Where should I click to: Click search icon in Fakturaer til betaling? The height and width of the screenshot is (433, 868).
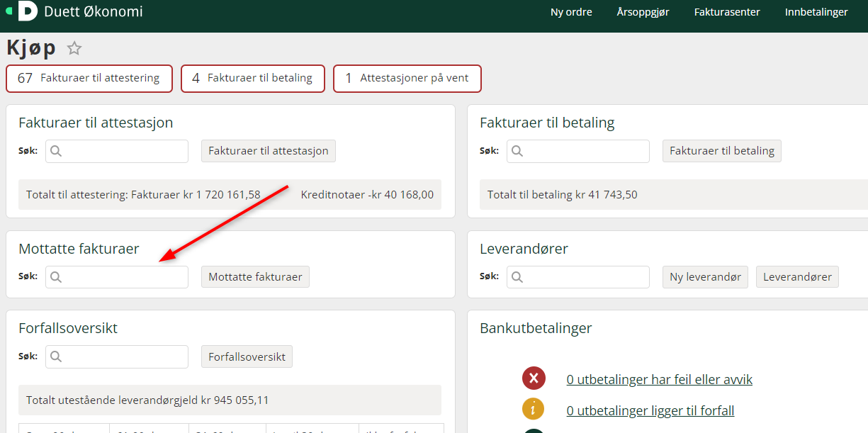[517, 151]
